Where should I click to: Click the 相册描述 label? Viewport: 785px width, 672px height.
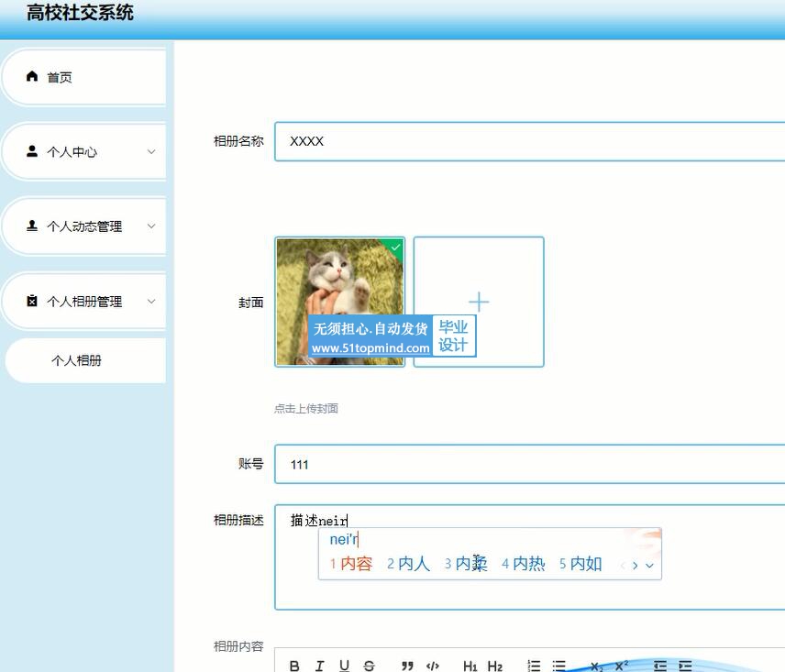coord(238,520)
